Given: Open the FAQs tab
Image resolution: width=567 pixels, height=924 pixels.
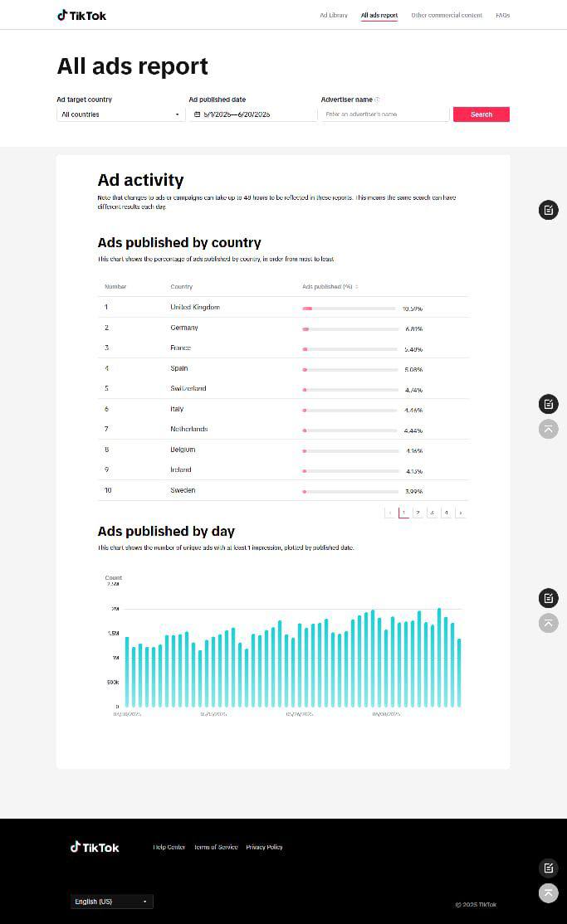Looking at the screenshot, I should 502,15.
